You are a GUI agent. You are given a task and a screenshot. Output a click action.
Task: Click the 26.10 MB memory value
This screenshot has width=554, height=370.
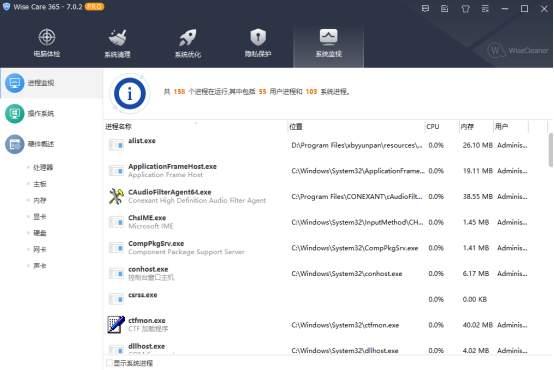pos(477,145)
